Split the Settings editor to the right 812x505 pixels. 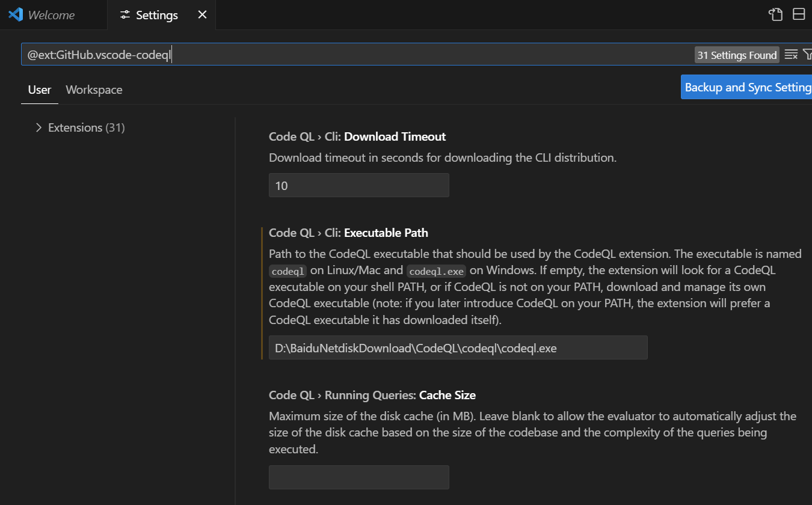point(799,14)
